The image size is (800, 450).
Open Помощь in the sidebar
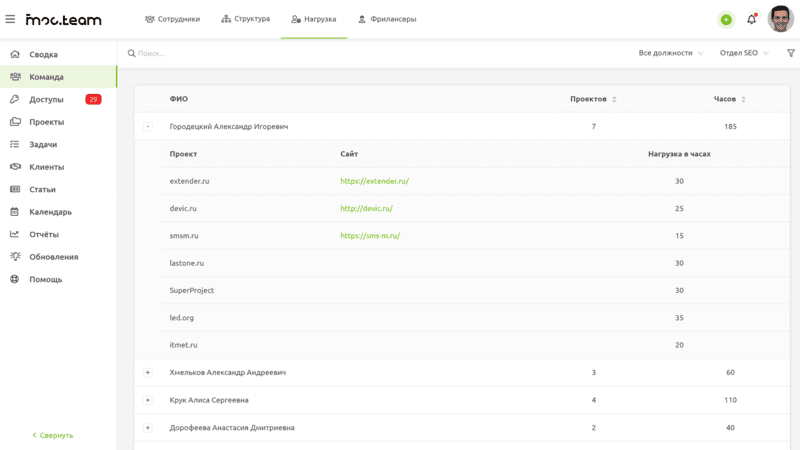[58, 279]
